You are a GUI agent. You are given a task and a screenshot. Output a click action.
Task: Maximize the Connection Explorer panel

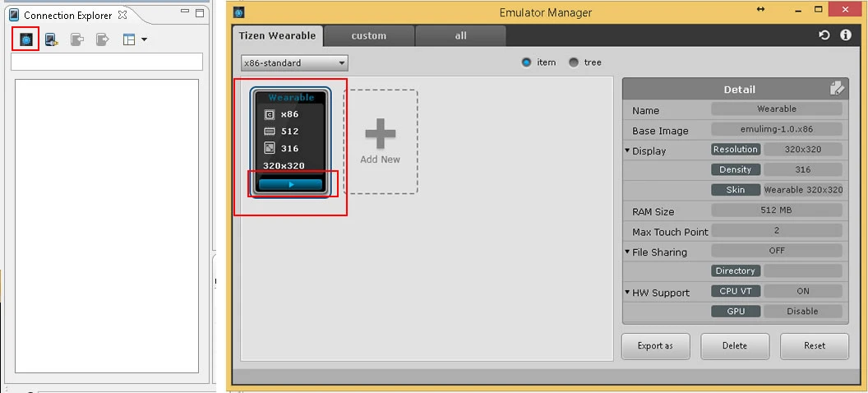coord(200,13)
